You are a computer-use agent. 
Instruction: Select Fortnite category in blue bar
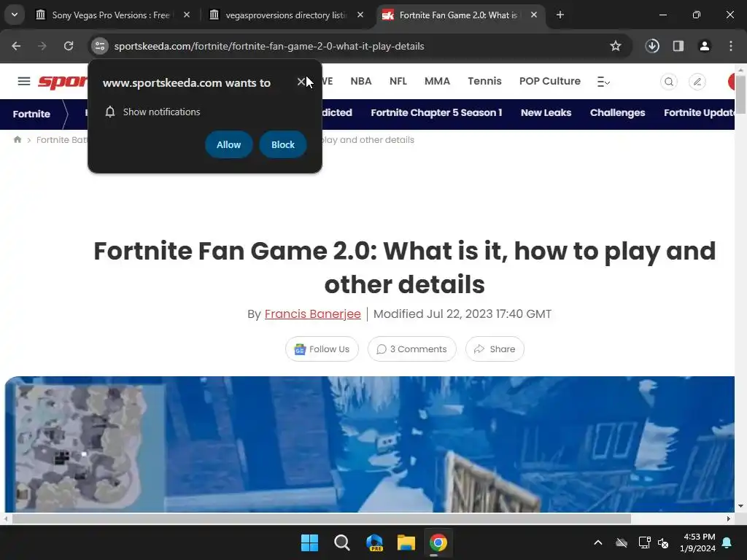coord(31,114)
